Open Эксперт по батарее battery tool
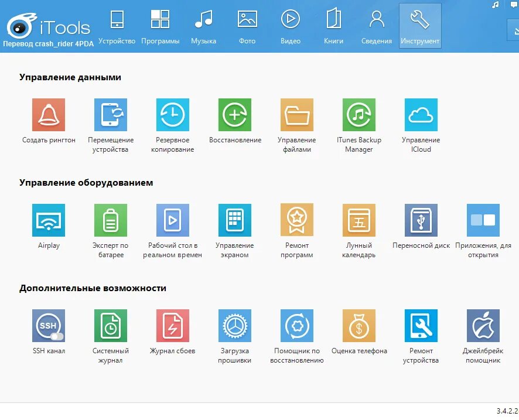Viewport: 519px width, 420px height. (111, 220)
